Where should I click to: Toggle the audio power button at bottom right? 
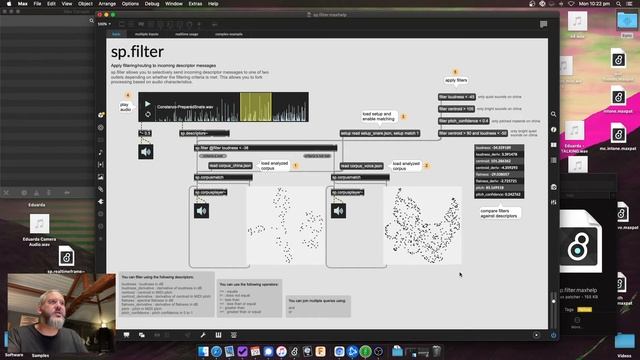coord(553,335)
